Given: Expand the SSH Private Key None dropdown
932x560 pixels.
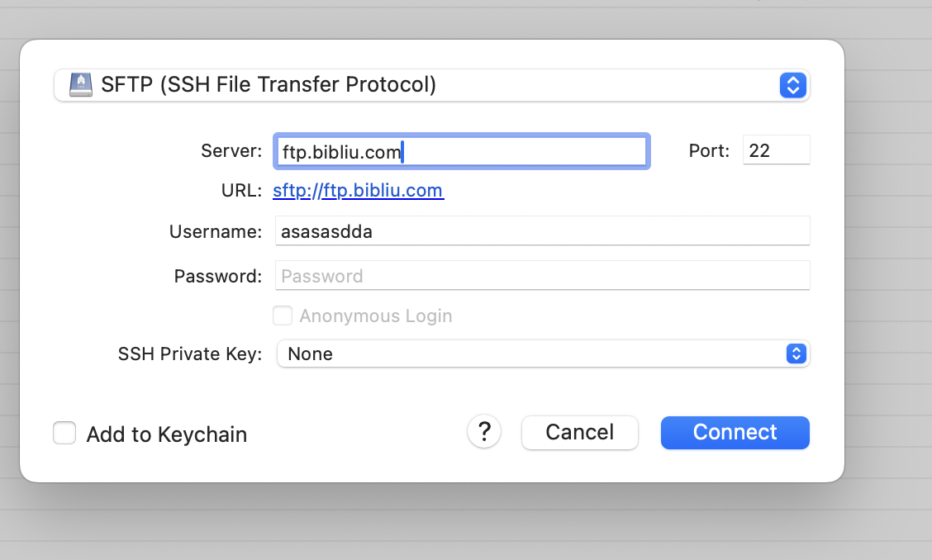Looking at the screenshot, I should [544, 354].
